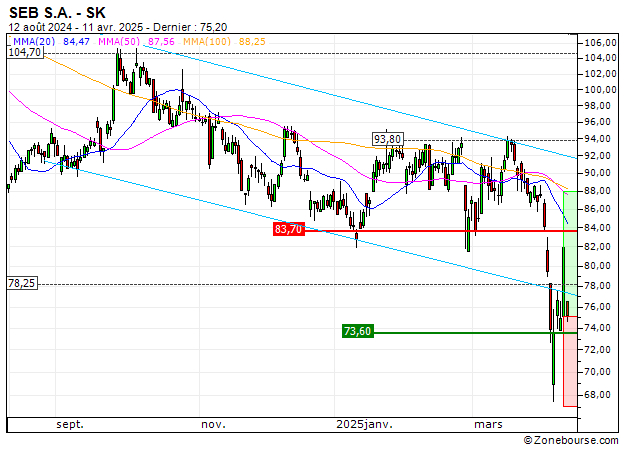Click the 84,00 price axis tick
Viewport: 625px width, 450px height.
point(597,228)
